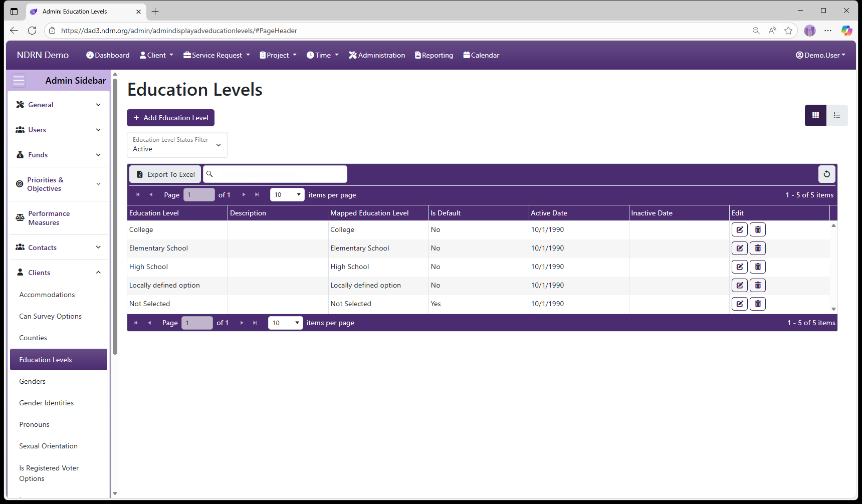Image resolution: width=862 pixels, height=504 pixels.
Task: Toggle the Admin Sidebar hamburger menu
Action: click(19, 81)
